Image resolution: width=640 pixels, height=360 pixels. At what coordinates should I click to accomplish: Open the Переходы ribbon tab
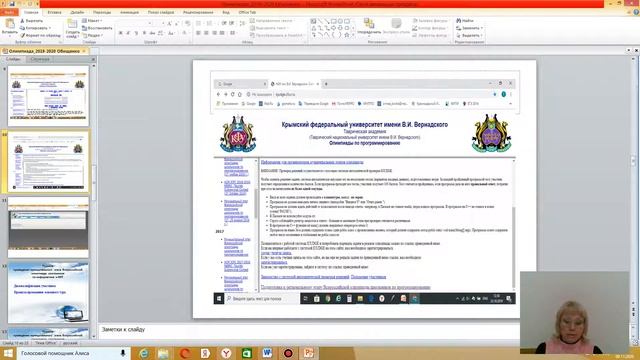coord(102,12)
